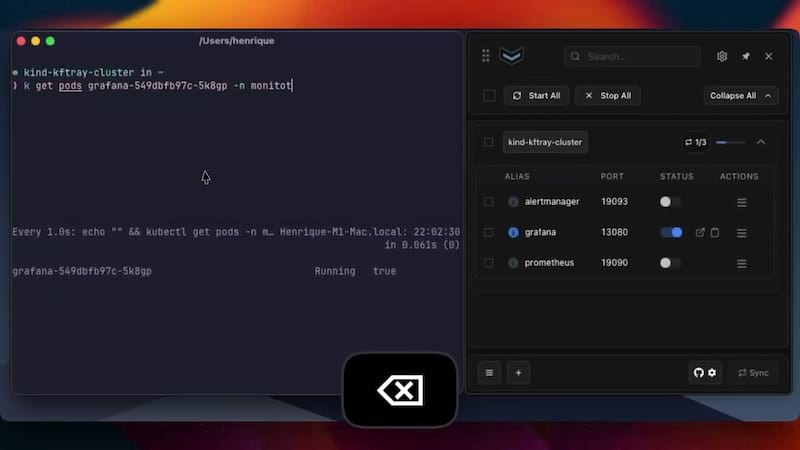This screenshot has width=800, height=450.
Task: Tick the checkbox next to prometheus
Action: (488, 263)
